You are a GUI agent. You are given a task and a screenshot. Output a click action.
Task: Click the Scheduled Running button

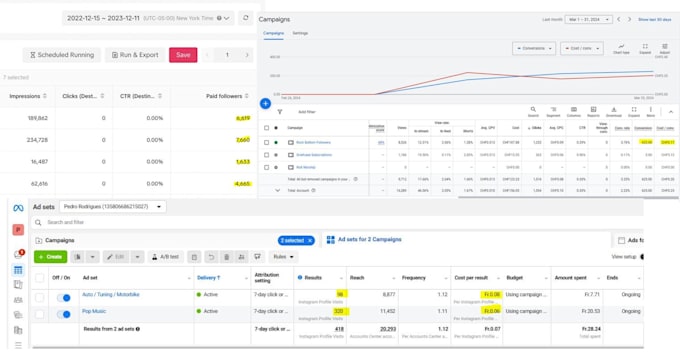tap(62, 55)
